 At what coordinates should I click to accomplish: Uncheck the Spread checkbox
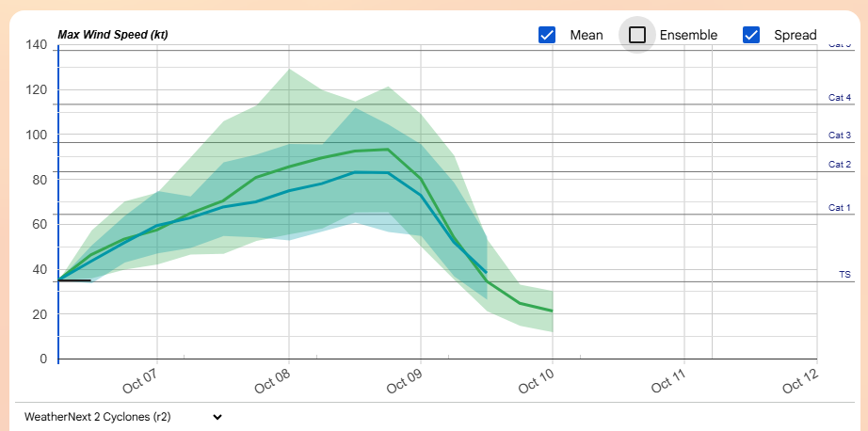pyautogui.click(x=750, y=35)
